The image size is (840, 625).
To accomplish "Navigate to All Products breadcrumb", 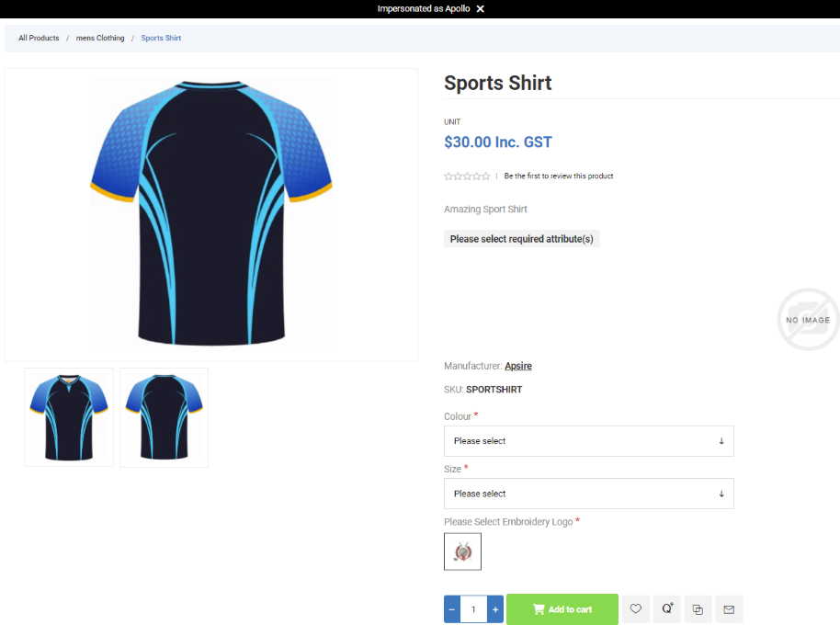I will pyautogui.click(x=38, y=38).
